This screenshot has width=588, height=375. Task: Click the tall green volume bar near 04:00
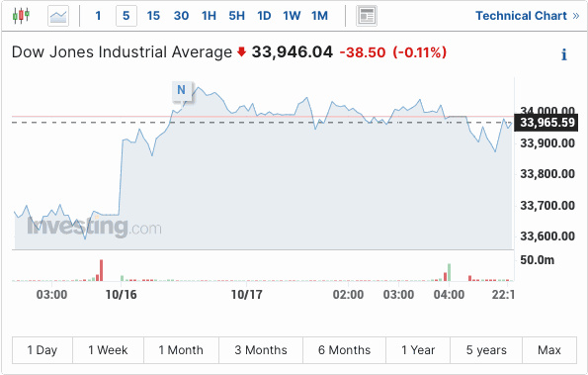point(450,272)
